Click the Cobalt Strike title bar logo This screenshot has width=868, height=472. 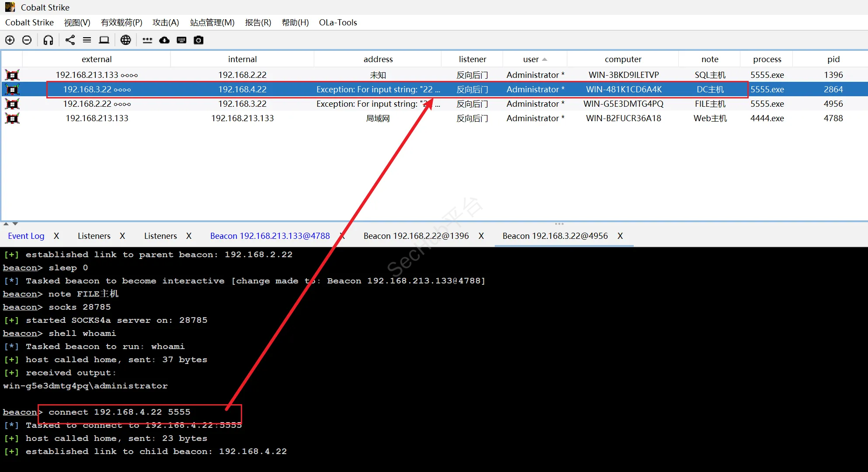(x=10, y=7)
